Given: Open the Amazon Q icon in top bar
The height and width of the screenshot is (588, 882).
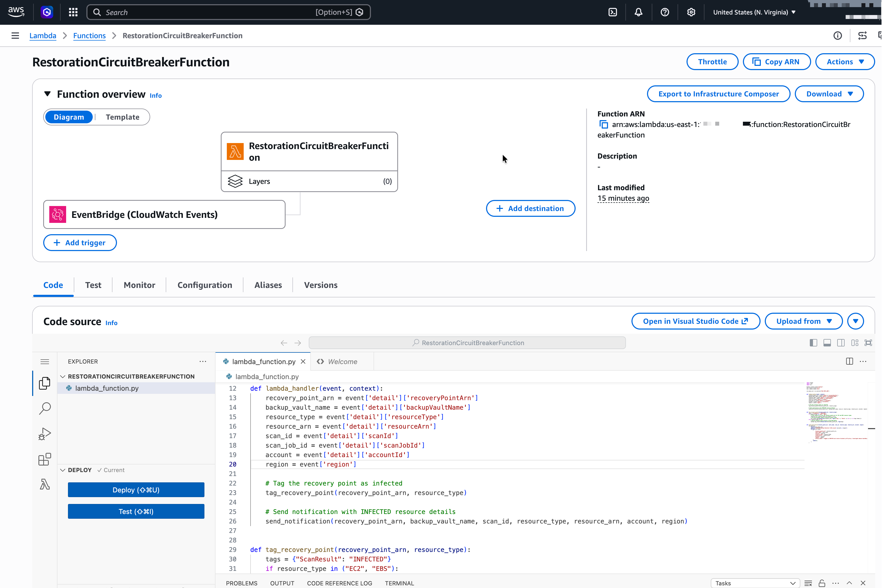Looking at the screenshot, I should pos(47,12).
